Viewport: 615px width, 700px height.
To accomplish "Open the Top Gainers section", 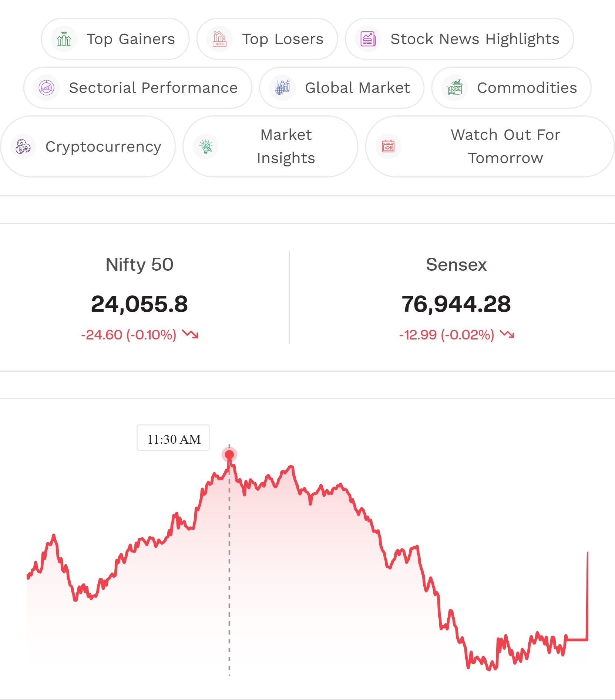I will coord(115,39).
